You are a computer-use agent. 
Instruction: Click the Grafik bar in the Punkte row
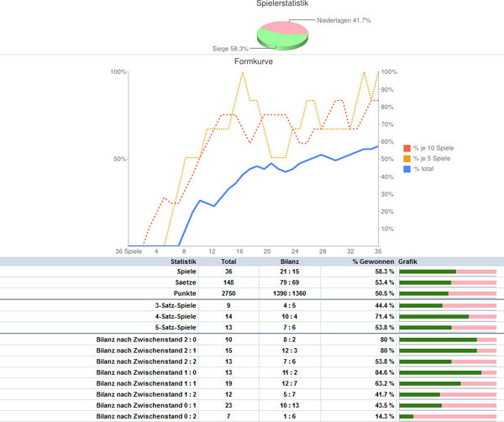point(448,293)
